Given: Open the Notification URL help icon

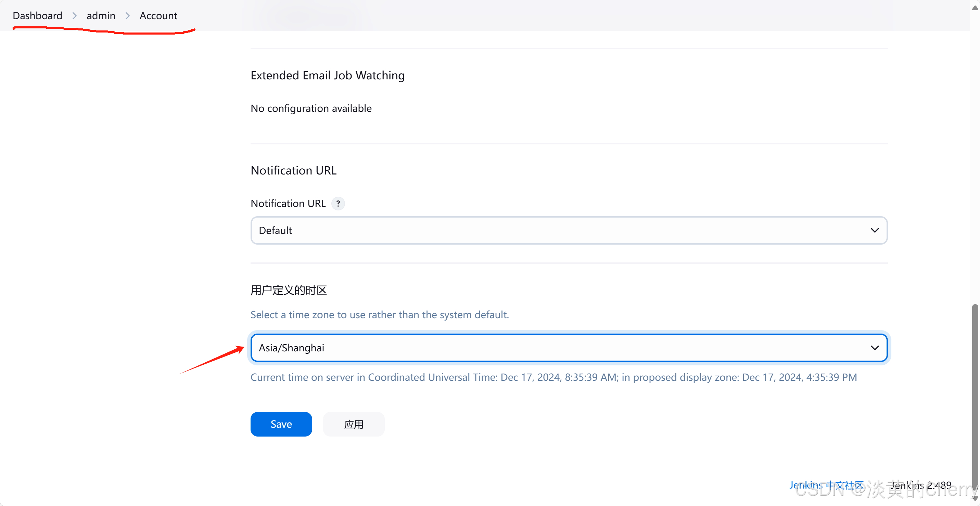Looking at the screenshot, I should pos(338,203).
